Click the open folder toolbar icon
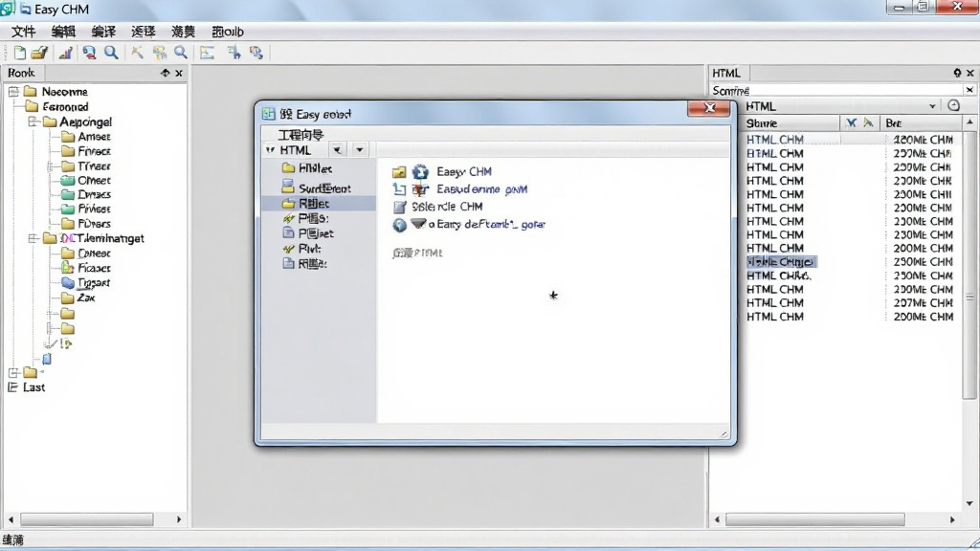The width and height of the screenshot is (980, 551). click(38, 54)
